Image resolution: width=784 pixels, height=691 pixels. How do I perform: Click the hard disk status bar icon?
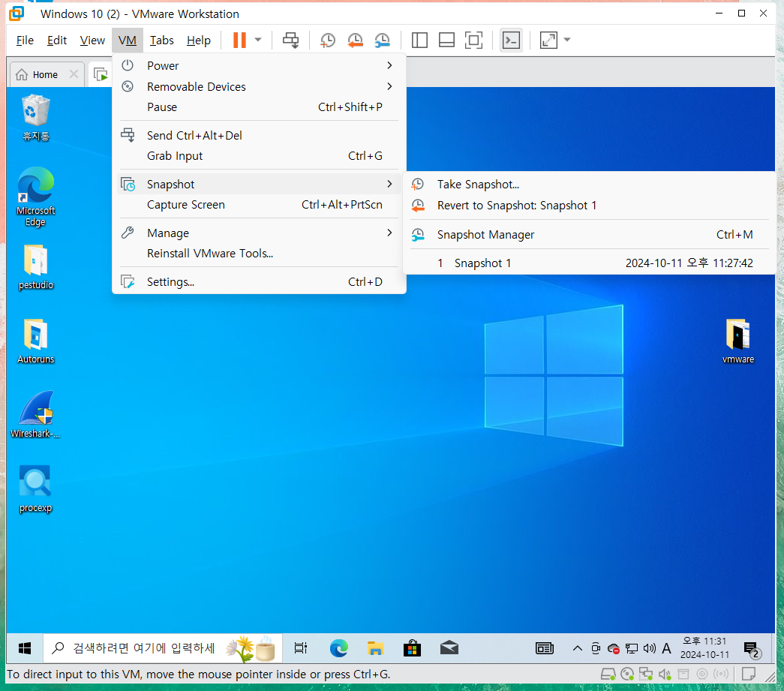click(608, 674)
